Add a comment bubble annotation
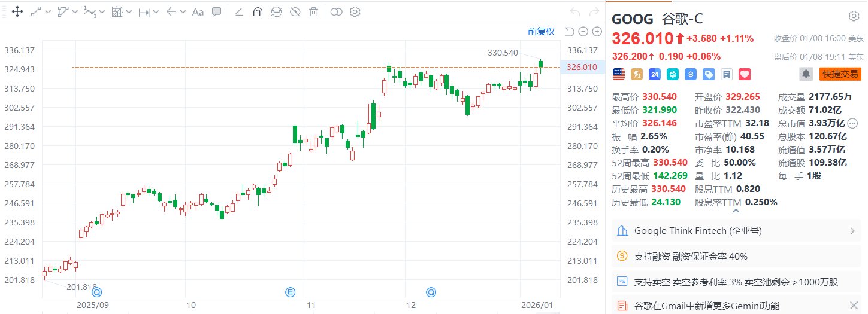Viewport: 868px width, 314px height. (x=217, y=11)
